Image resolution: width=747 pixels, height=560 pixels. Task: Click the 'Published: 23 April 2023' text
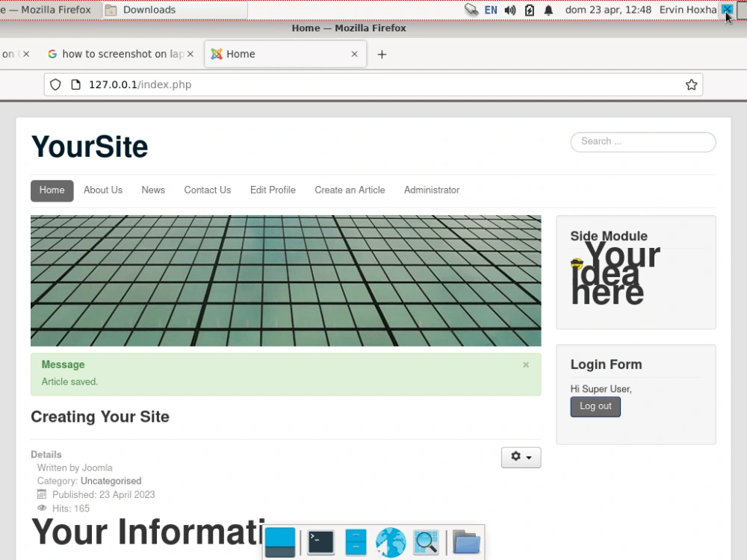click(103, 495)
